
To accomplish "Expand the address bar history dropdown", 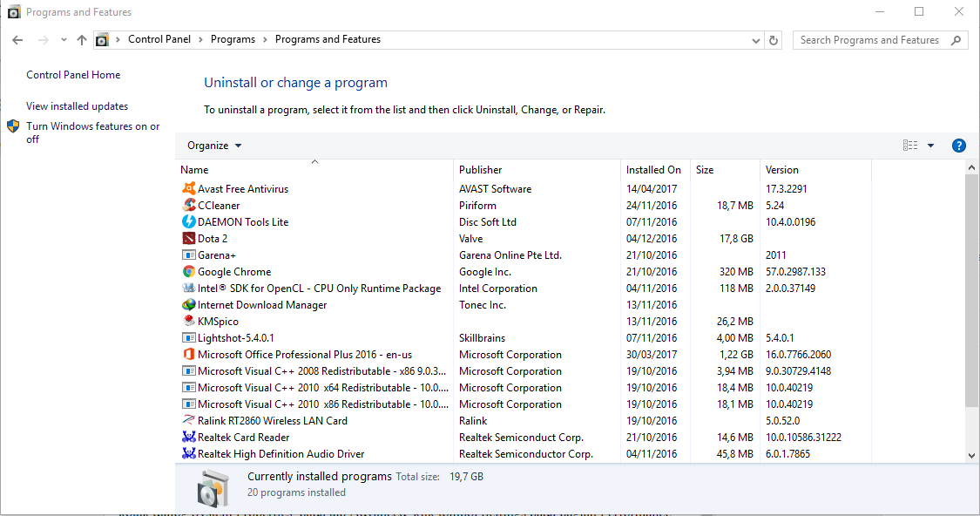I will [x=755, y=41].
